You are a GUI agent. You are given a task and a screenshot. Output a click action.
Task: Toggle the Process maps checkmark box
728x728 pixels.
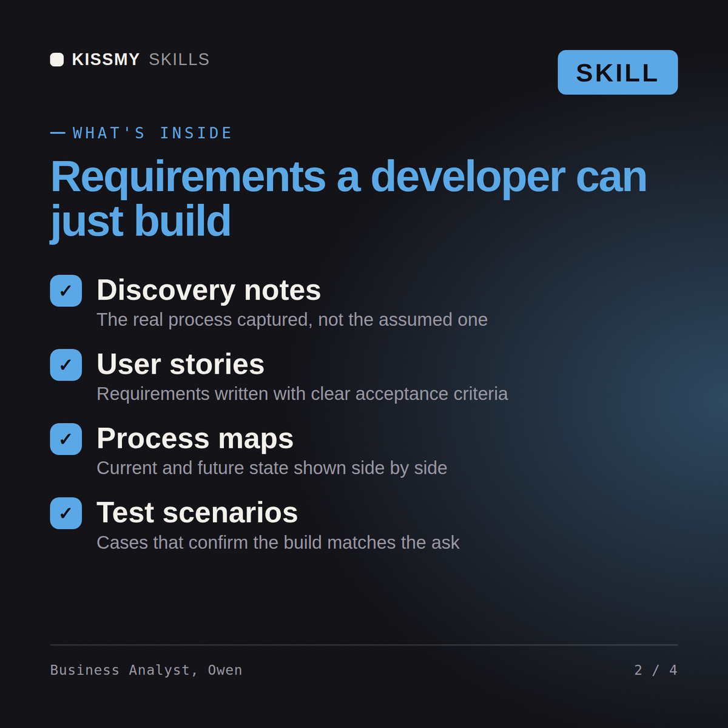pos(66,439)
